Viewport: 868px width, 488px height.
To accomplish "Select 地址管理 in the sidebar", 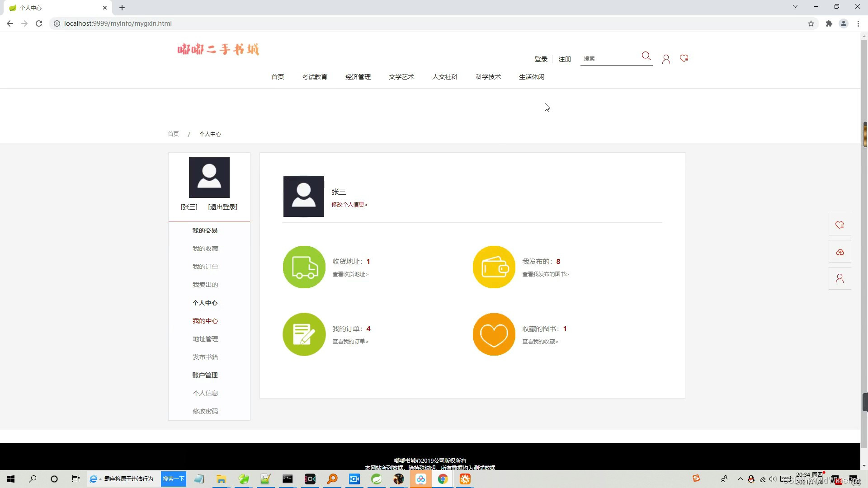I will (x=205, y=339).
